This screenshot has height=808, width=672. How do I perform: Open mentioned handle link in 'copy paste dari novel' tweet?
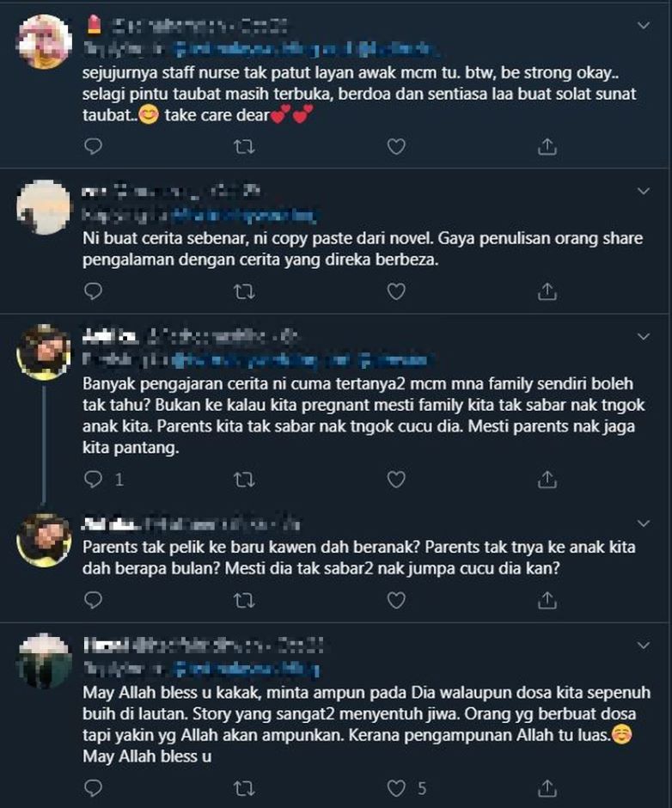pos(245,214)
